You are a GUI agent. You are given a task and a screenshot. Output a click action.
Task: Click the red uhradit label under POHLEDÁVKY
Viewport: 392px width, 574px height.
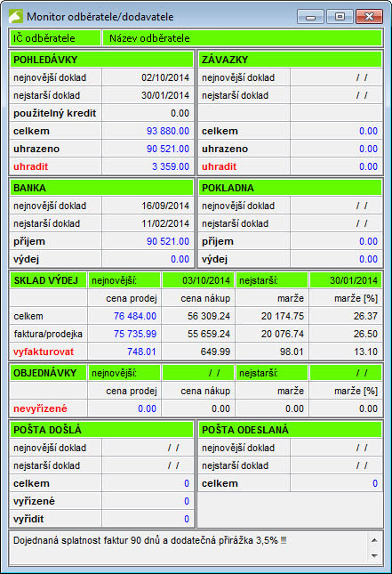[31, 166]
